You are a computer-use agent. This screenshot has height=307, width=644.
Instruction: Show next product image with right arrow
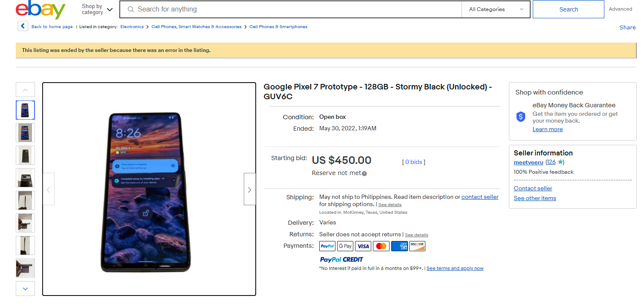(250, 189)
